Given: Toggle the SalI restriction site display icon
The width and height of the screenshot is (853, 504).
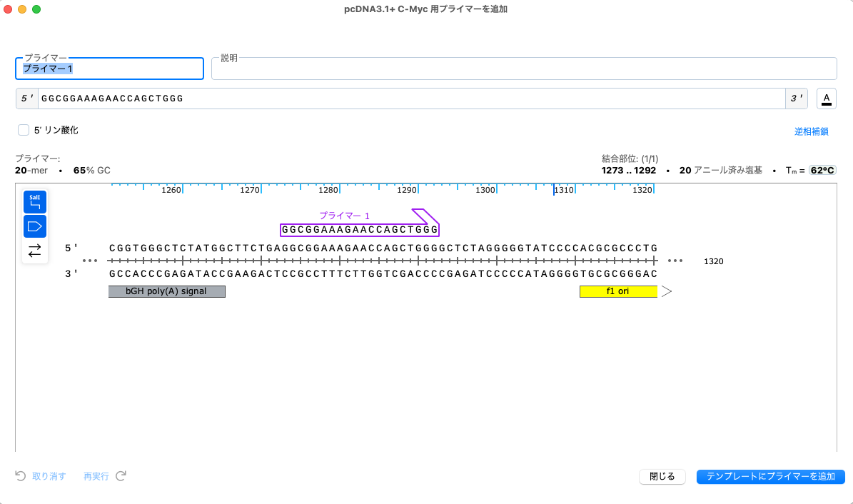Looking at the screenshot, I should click(x=34, y=201).
